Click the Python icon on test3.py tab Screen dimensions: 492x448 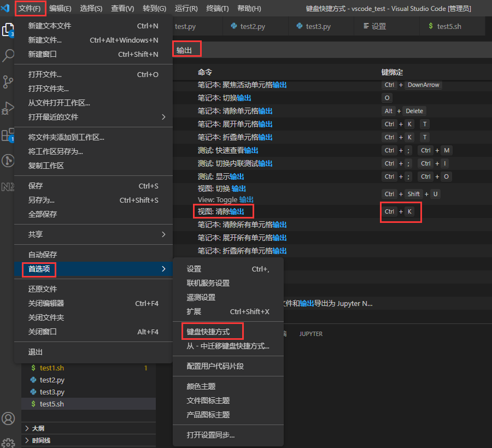tap(300, 26)
